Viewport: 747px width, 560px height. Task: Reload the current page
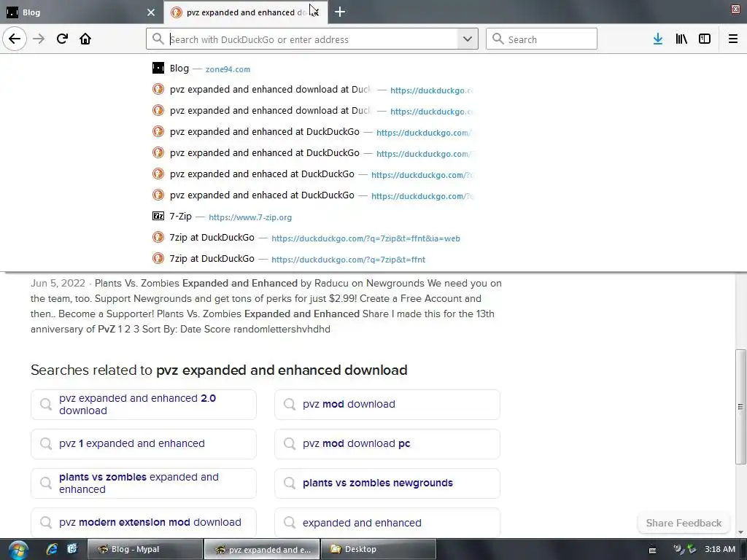pos(62,39)
